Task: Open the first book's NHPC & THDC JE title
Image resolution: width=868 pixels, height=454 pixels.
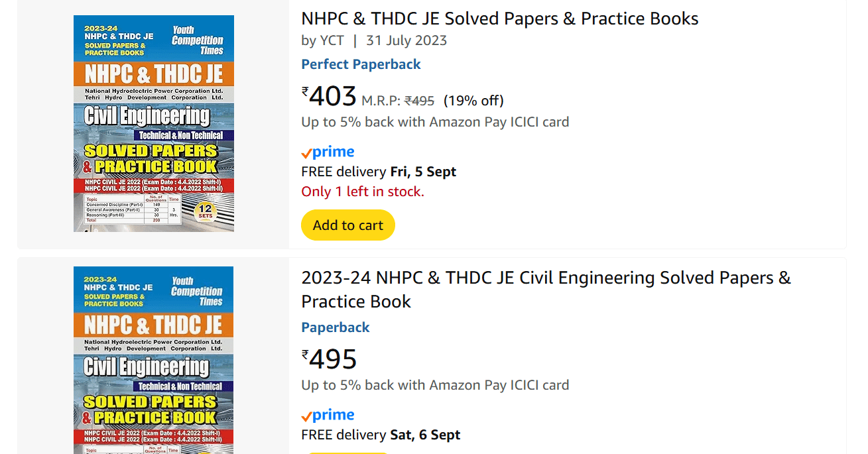Action: pyautogui.click(x=500, y=18)
